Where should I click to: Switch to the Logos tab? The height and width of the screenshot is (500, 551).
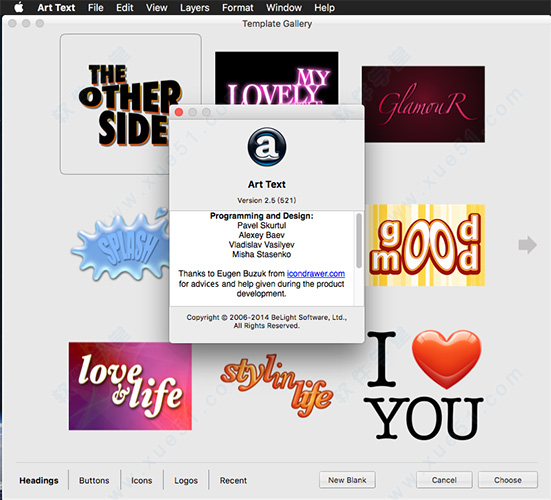pyautogui.click(x=186, y=480)
